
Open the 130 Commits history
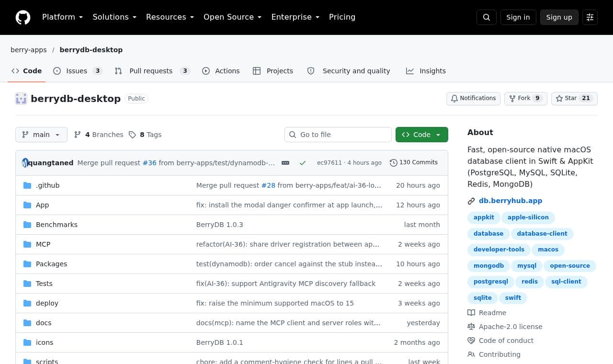[414, 162]
